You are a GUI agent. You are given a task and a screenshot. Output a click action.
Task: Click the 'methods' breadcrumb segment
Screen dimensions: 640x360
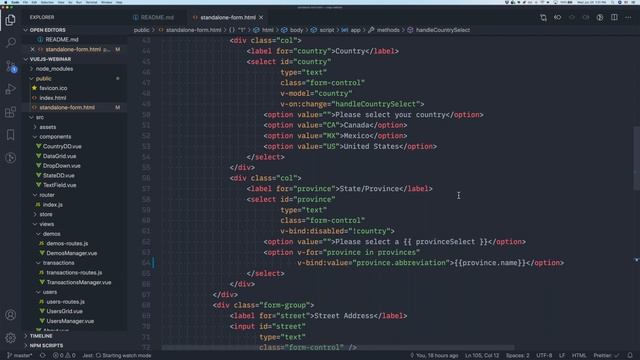388,30
